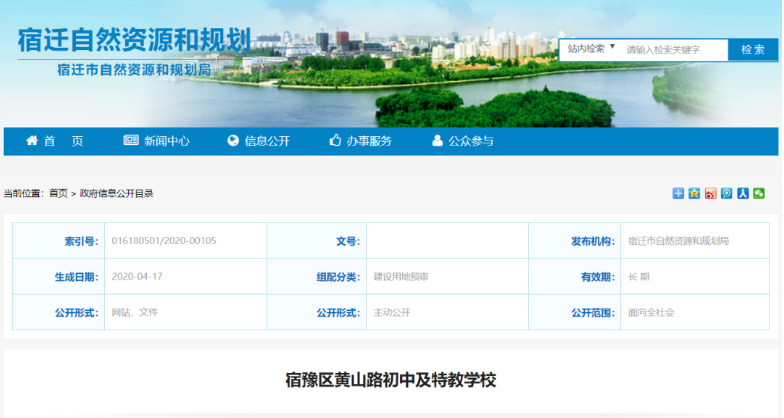Open the 信息公开 menu
Screen dimensions: 784x418
258,141
